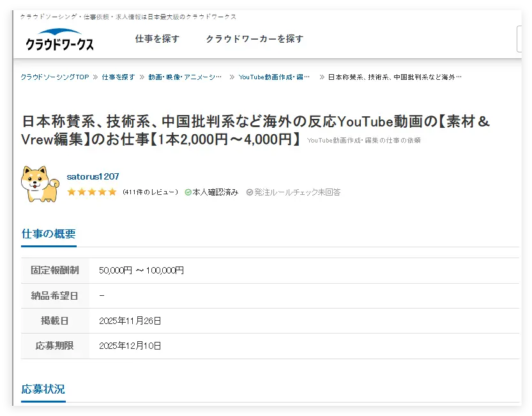Click the CrowdWorks logo
This screenshot has height=416, width=532.
tap(59, 40)
